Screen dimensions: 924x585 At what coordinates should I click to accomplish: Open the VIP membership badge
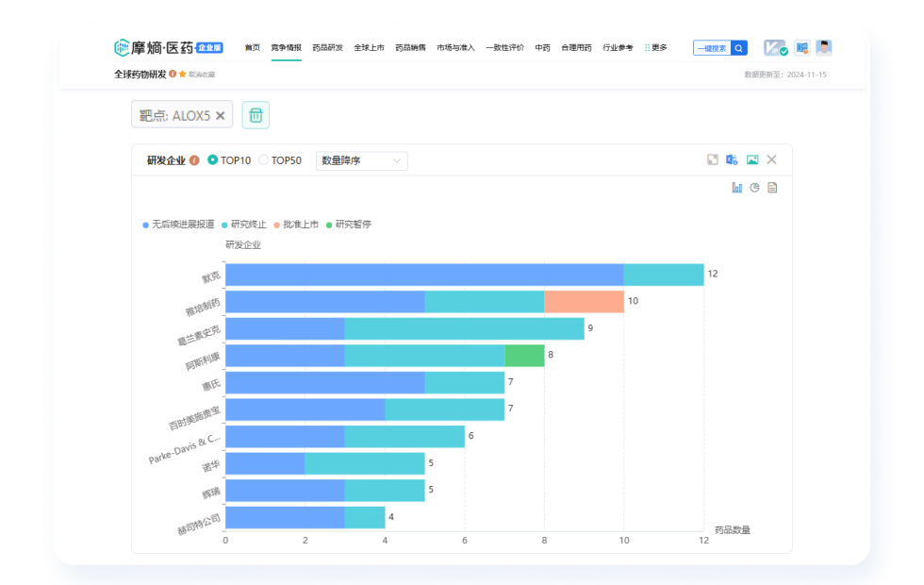coord(775,48)
